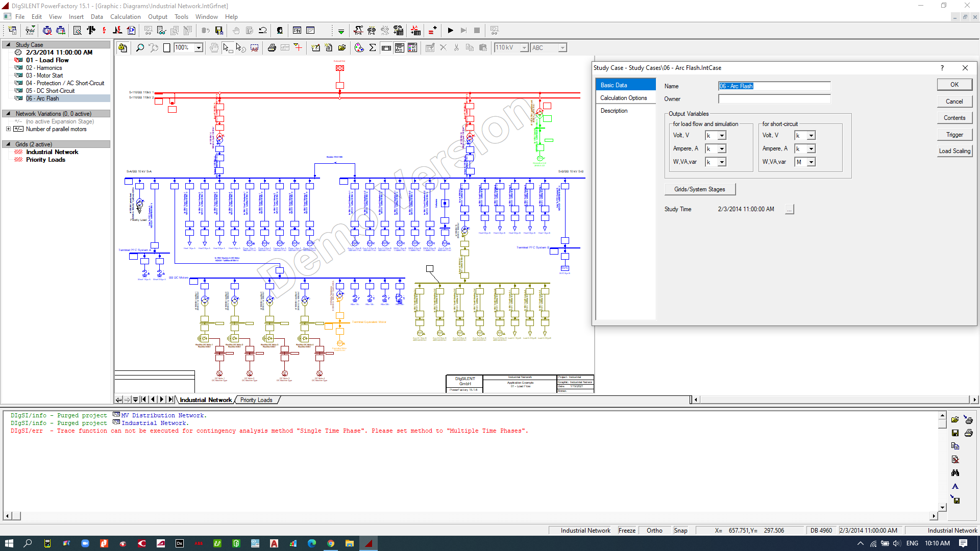
Task: Click the font 'A' icon in the output window
Action: 955,486
